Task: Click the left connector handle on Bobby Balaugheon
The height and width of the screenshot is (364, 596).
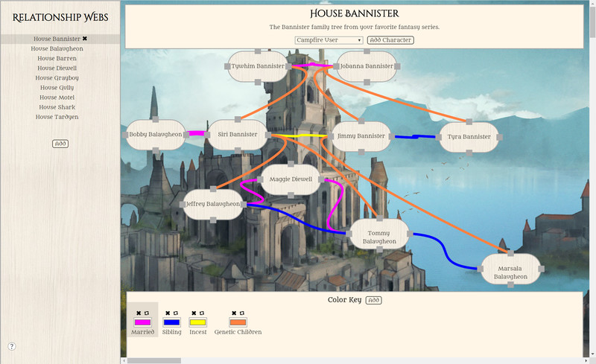Action: (x=125, y=135)
